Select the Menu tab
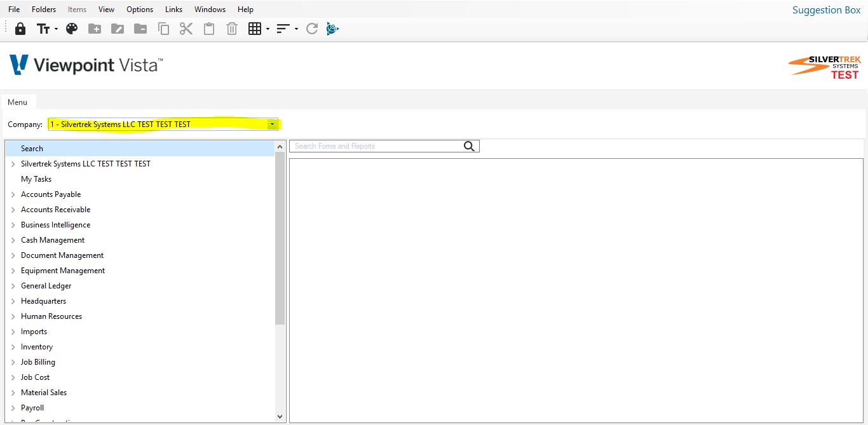868x425 pixels. (x=18, y=102)
